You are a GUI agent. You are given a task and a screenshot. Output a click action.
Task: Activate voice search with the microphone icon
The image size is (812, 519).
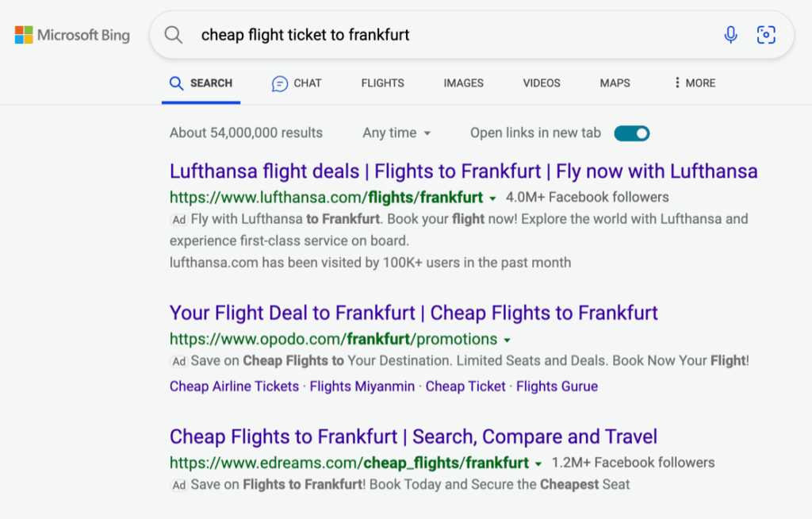pos(730,35)
